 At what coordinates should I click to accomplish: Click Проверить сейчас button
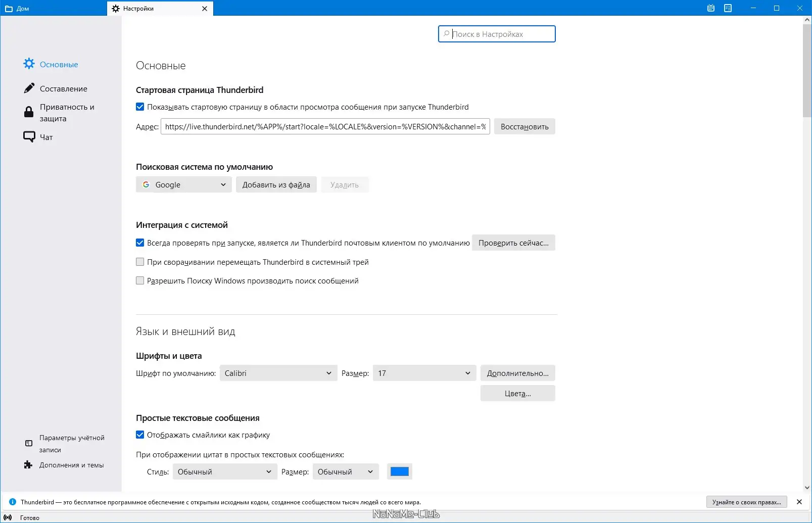tap(513, 243)
